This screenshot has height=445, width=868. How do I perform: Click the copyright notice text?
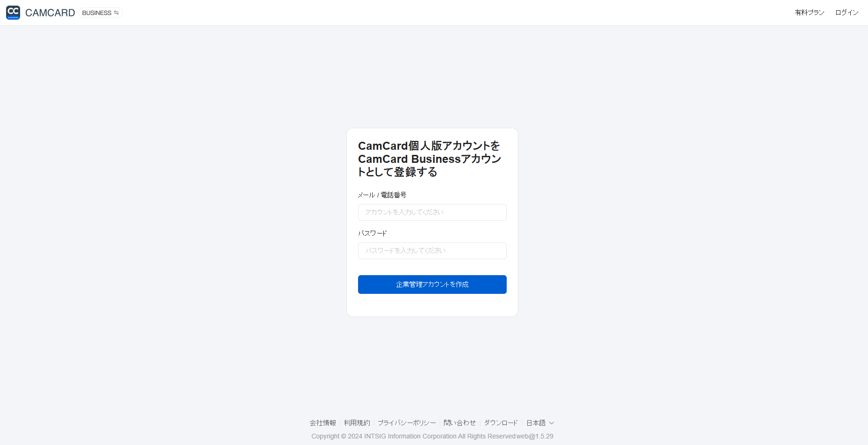(x=432, y=436)
